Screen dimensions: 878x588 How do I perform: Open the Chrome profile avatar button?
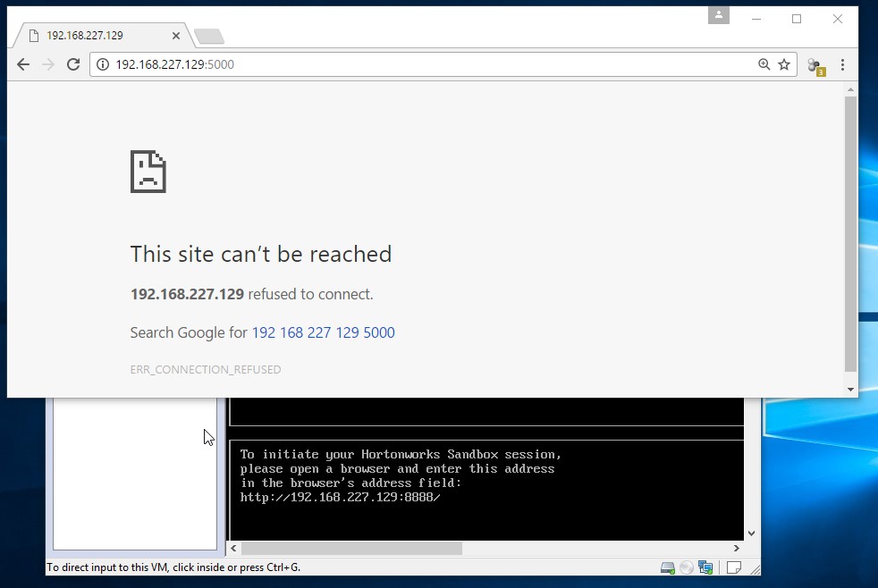(719, 15)
